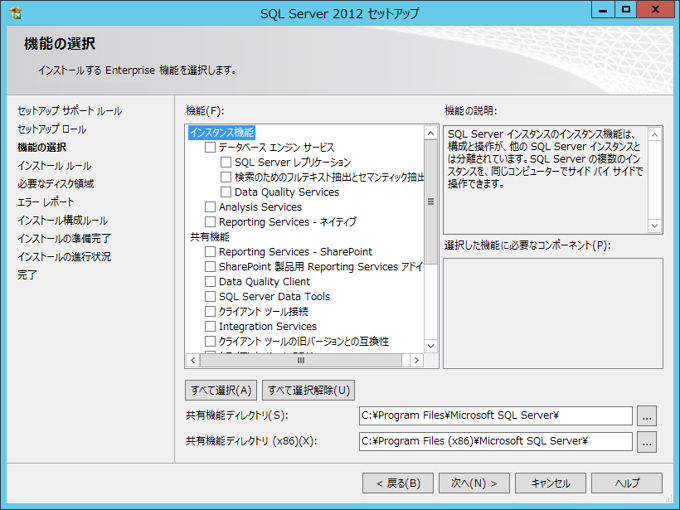Check クライアント ツールの旧バージョンとの互換性 checkbox
The image size is (680, 510).
coord(210,341)
